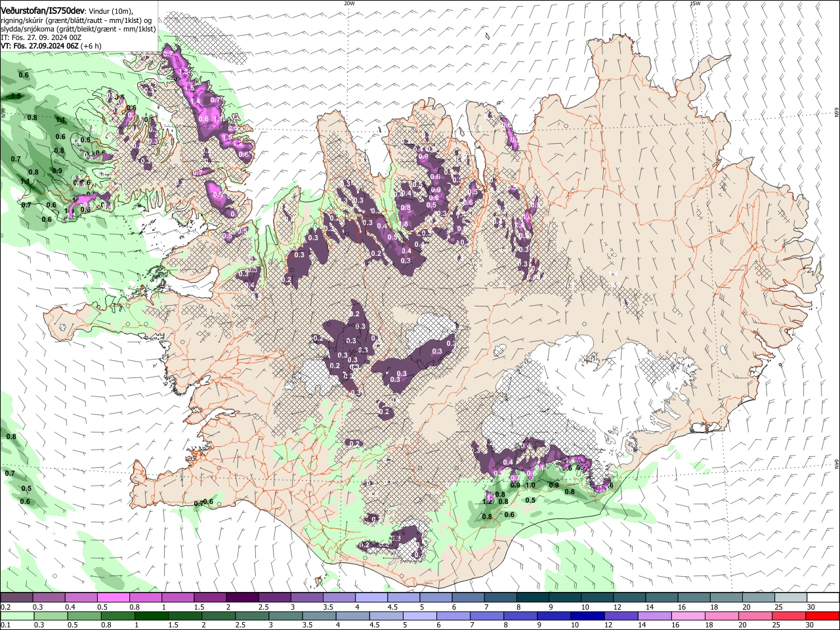
Task: Click the snow legend swatch for 0.3–0.4
Action: (49, 598)
